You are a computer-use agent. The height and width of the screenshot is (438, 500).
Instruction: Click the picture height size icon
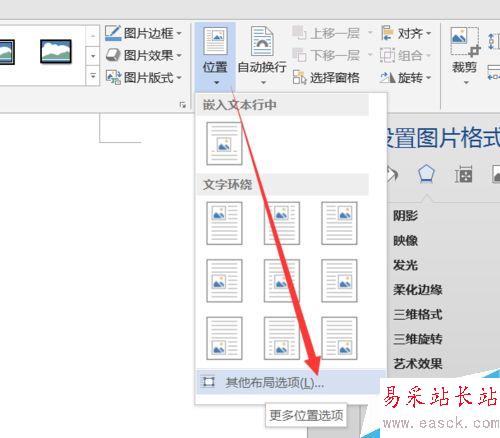[x=493, y=41]
